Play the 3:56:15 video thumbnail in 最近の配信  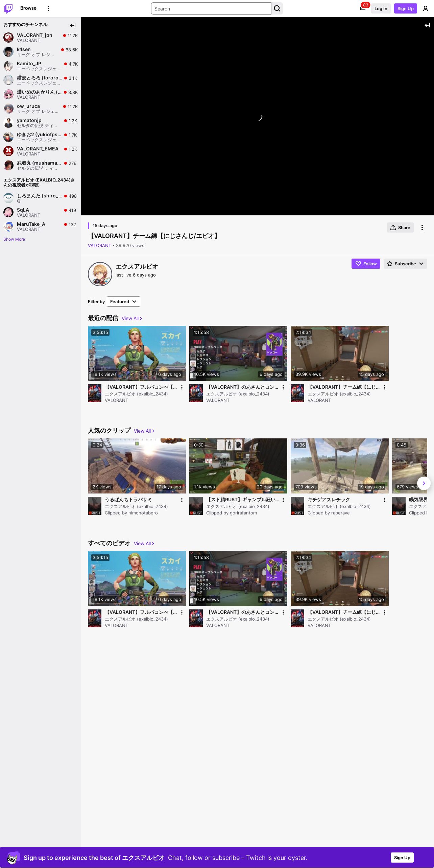(137, 353)
